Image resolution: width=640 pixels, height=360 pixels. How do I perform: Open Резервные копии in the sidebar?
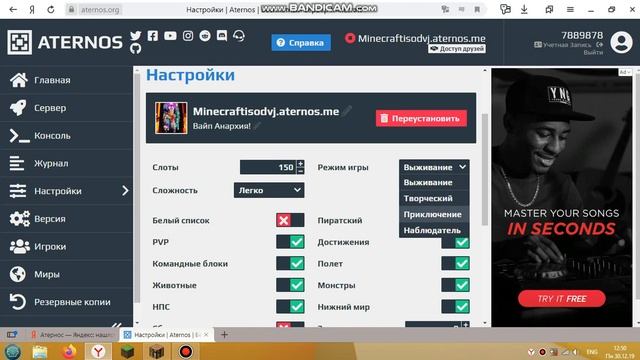coord(66,302)
